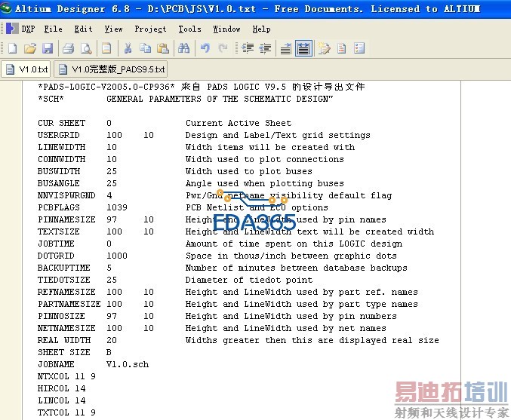Open the Help menu
Viewport: 511px width, 420px height.
(261, 29)
